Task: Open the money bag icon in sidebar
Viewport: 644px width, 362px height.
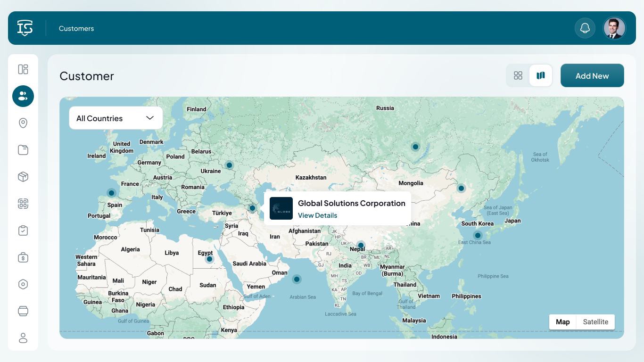Action: (x=23, y=257)
